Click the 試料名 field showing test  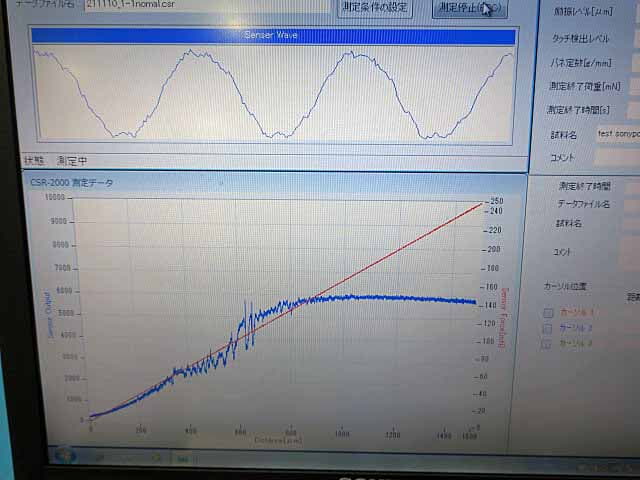pyautogui.click(x=618, y=134)
